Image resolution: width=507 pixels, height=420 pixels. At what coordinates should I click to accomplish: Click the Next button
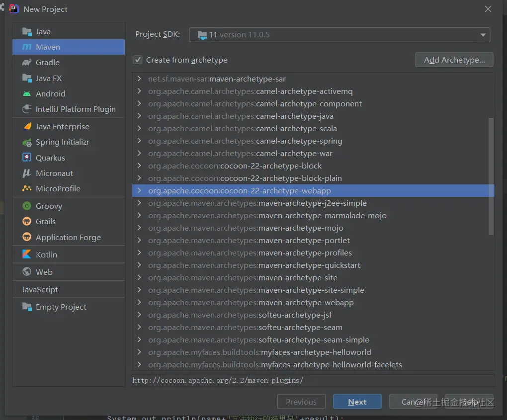coord(357,402)
